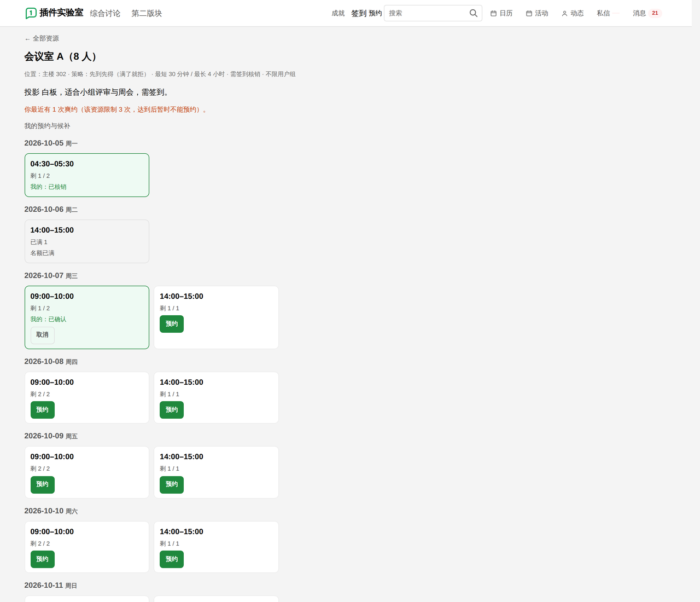Image resolution: width=700 pixels, height=602 pixels.
Task: Click the 2026-10-11 周日 date heading
Action: point(51,586)
